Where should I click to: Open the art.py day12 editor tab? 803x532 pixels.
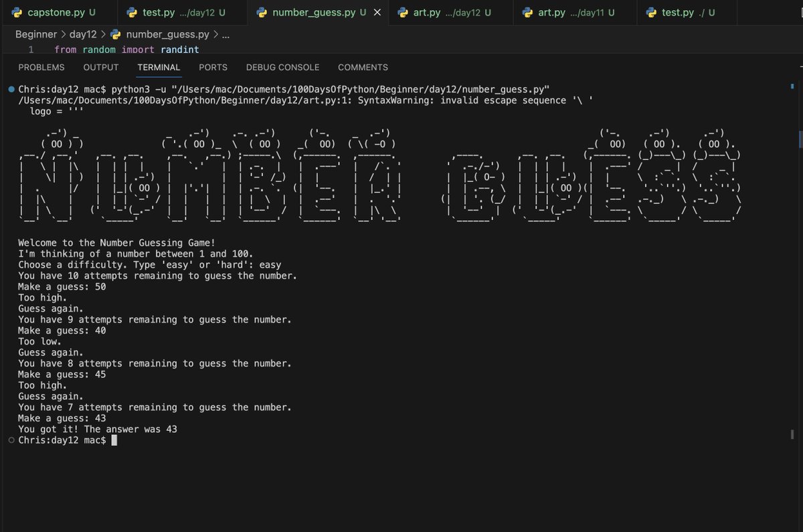[452, 13]
